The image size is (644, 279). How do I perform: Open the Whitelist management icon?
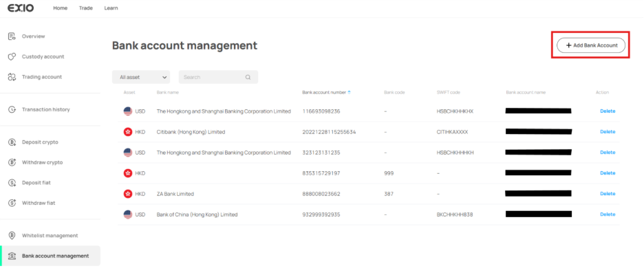(x=12, y=236)
